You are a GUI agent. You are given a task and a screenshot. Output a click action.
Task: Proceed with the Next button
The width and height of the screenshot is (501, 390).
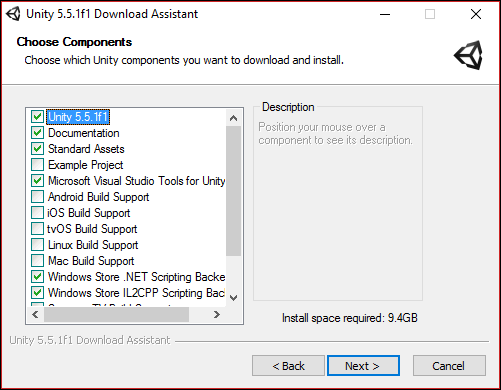point(363,366)
